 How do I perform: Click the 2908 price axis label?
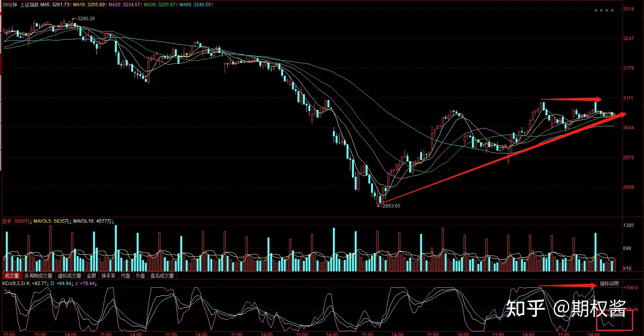(x=628, y=187)
